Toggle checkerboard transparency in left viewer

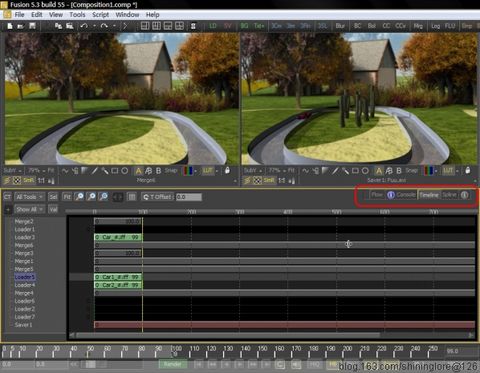click(17, 180)
